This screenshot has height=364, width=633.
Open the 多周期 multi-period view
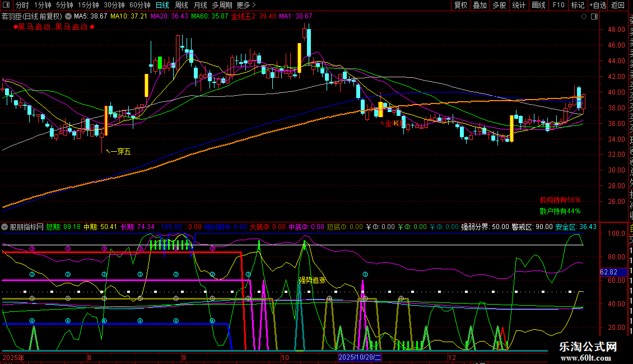click(x=222, y=6)
